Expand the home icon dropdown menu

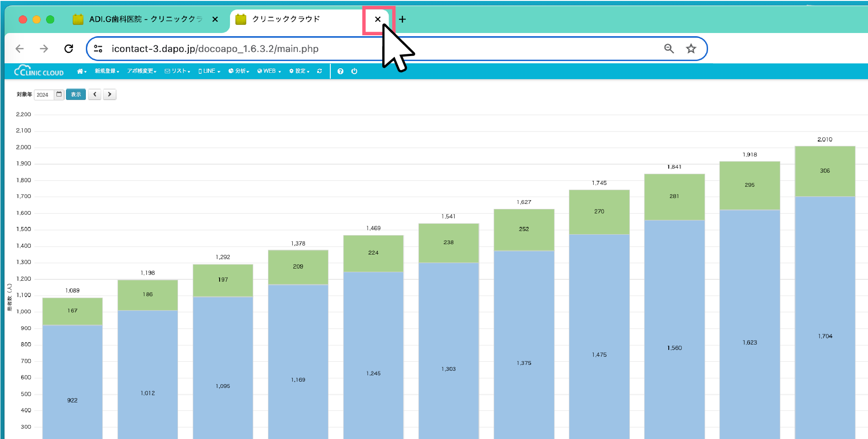tap(81, 71)
